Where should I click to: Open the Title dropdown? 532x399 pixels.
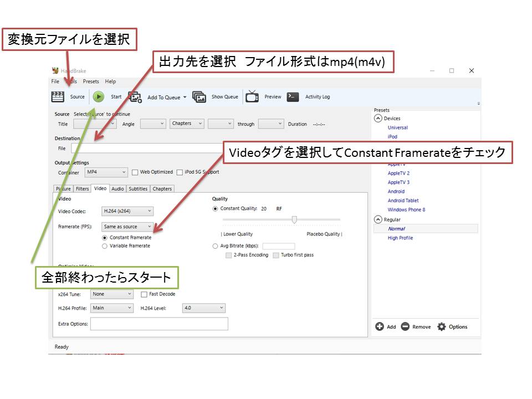(95, 124)
